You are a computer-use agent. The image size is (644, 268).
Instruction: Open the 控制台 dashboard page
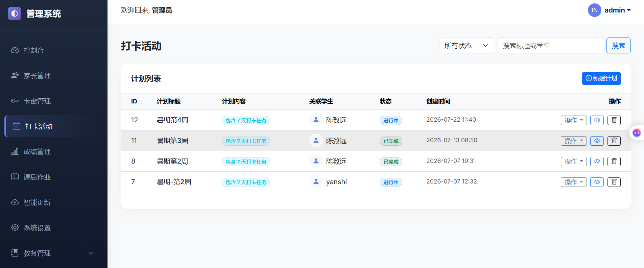click(54, 50)
